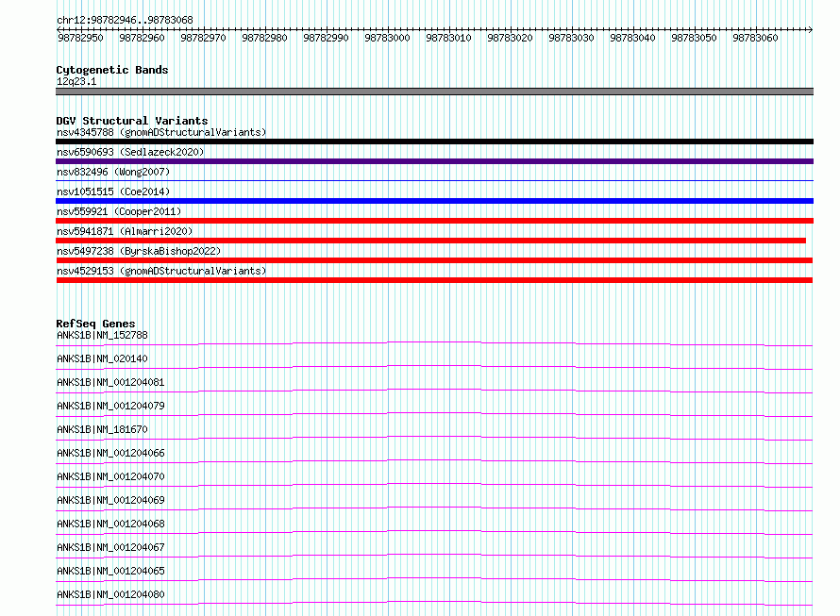Click the nsv559921 (Cooper2011) label
Screen dimensions: 840x616
[x=119, y=211]
